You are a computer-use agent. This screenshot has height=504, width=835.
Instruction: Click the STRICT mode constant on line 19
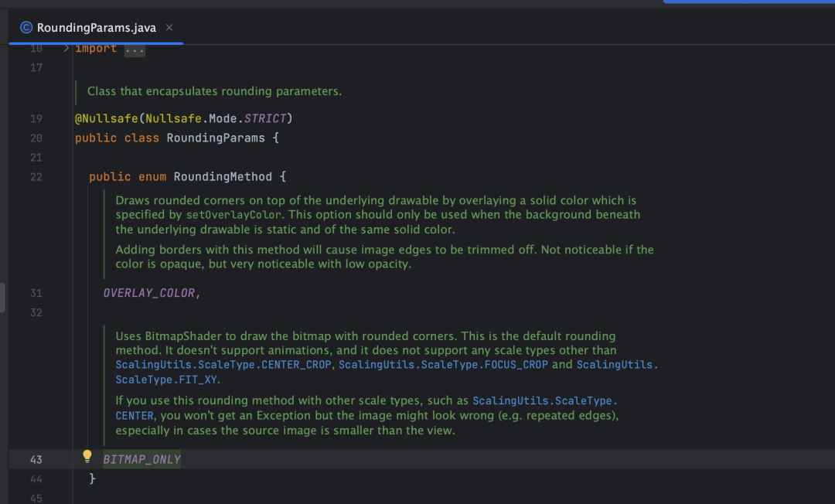tap(265, 119)
